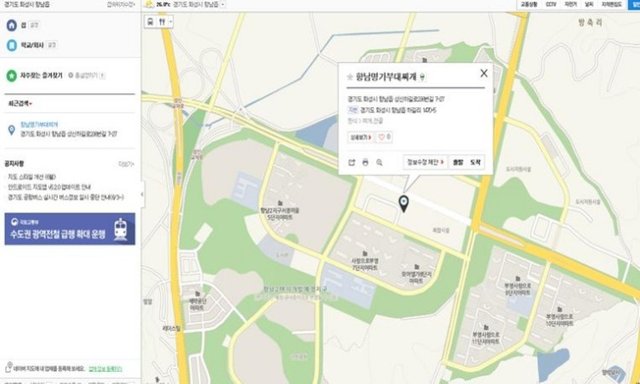Screen dimensions: 640x384
Task: Click the printer icon in place popup
Action: pyautogui.click(x=365, y=162)
